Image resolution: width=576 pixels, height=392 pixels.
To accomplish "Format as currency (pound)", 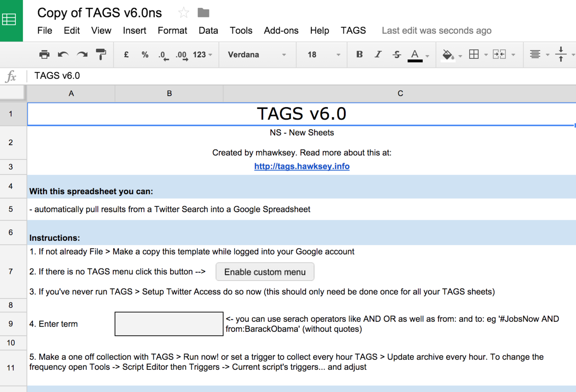I will point(126,54).
